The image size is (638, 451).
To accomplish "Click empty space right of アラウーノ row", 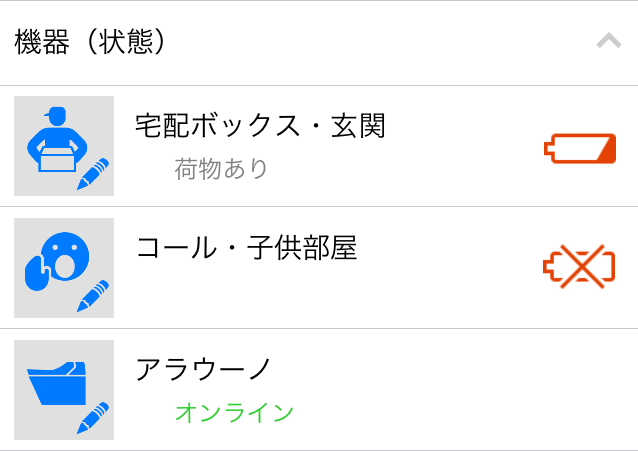I will 480,390.
